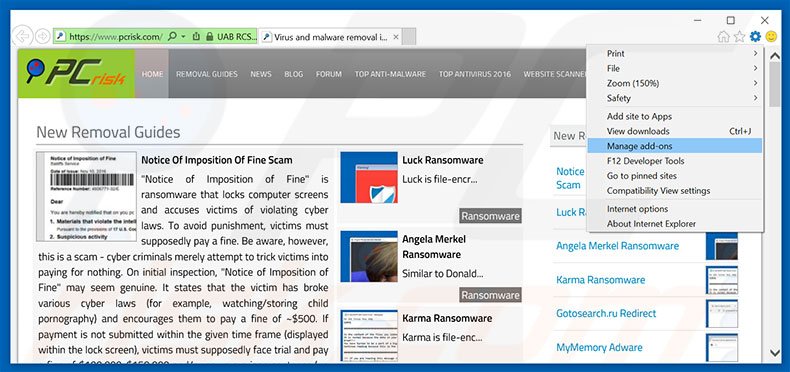
Task: Open sidebar link Angela Merkel Ransomware
Action: click(x=617, y=246)
